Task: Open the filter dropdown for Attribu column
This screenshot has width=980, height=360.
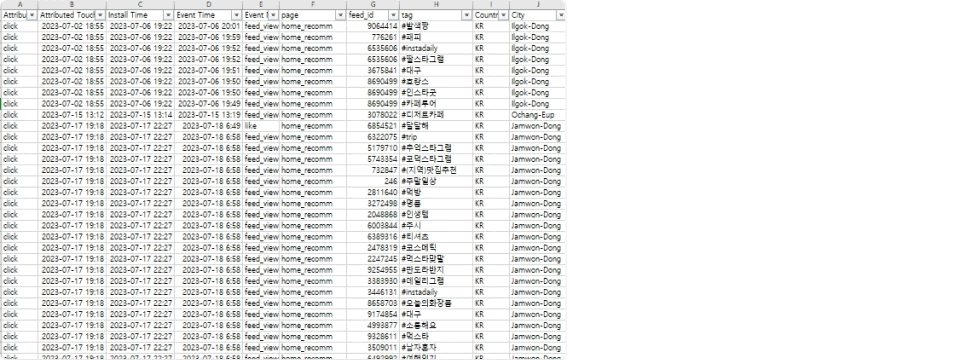Action: (x=32, y=14)
